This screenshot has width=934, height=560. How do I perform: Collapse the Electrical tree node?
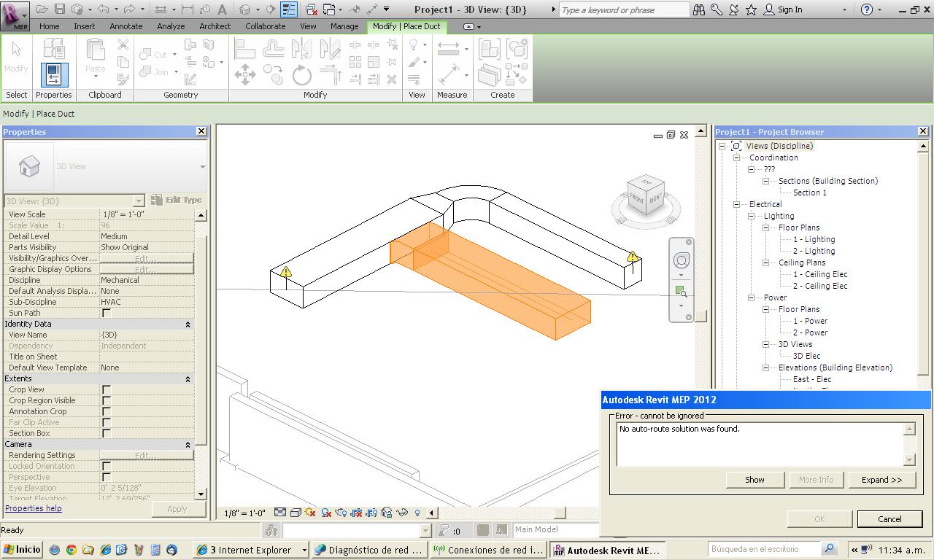(x=736, y=205)
